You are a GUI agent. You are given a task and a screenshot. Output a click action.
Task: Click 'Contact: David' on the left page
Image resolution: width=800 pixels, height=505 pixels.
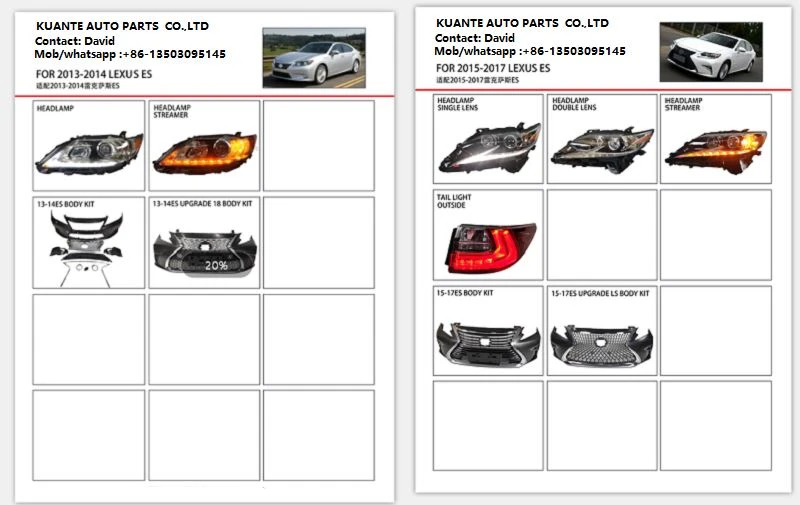coord(74,41)
